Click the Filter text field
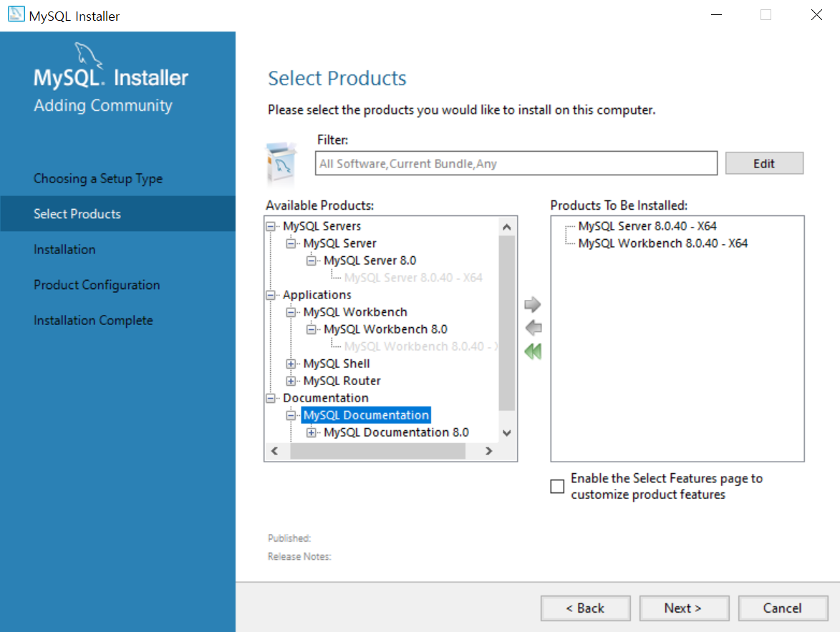 click(x=516, y=163)
